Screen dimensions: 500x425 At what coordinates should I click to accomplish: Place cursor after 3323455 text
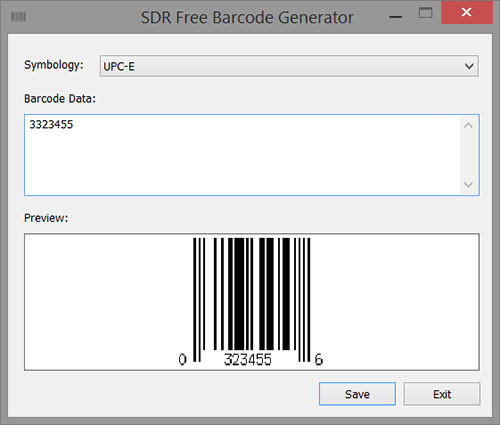[x=74, y=125]
